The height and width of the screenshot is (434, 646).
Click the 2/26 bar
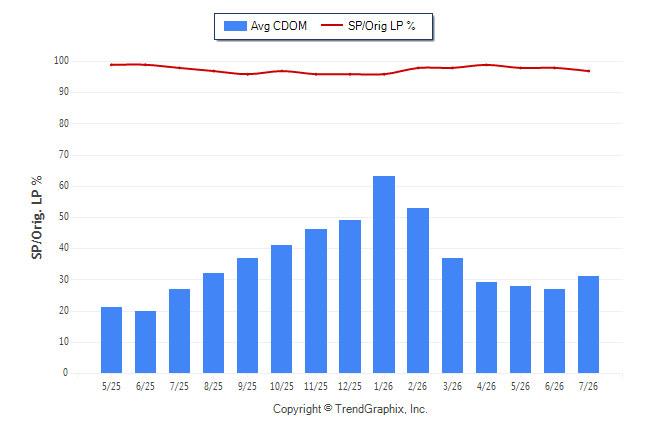coord(418,291)
